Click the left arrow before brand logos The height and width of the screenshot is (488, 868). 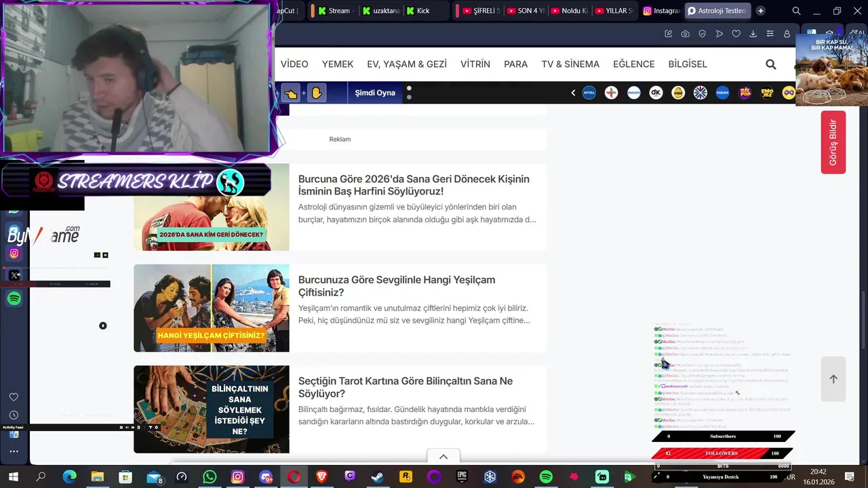point(573,93)
